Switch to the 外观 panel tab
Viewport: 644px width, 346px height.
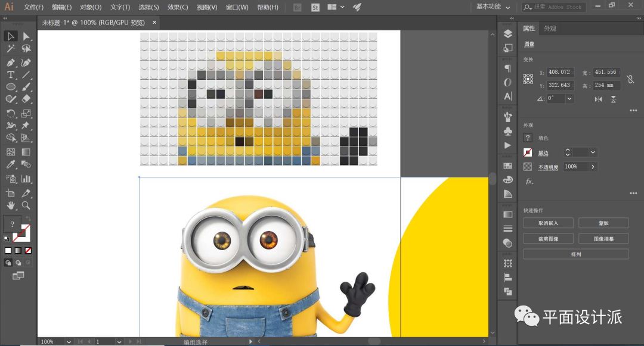tap(549, 29)
